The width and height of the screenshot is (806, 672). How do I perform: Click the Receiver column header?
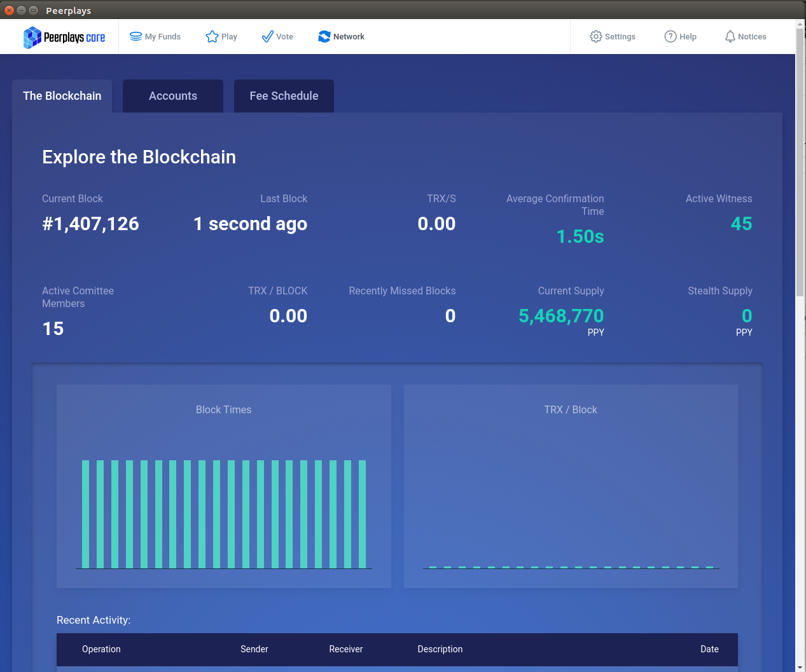coord(346,649)
